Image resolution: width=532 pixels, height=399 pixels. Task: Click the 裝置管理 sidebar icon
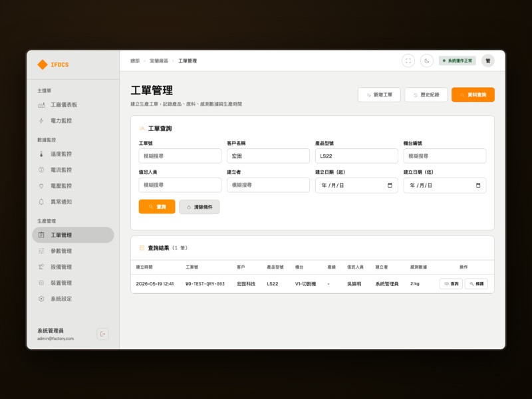tap(41, 283)
